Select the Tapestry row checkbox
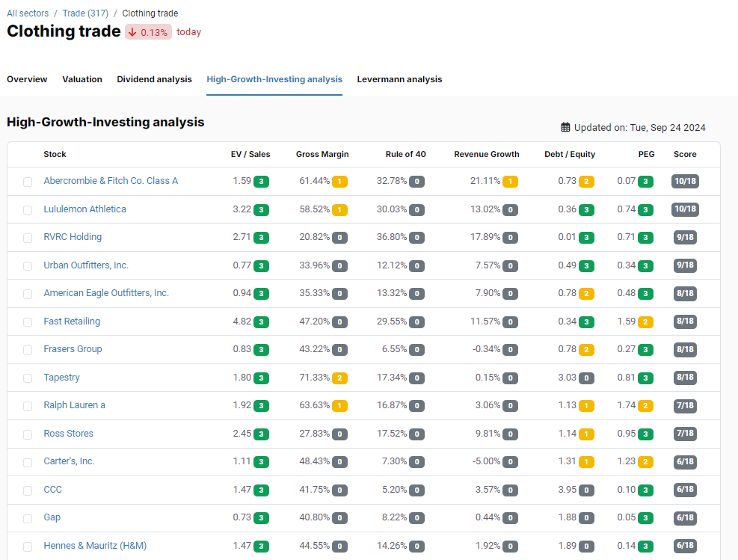 tap(28, 378)
